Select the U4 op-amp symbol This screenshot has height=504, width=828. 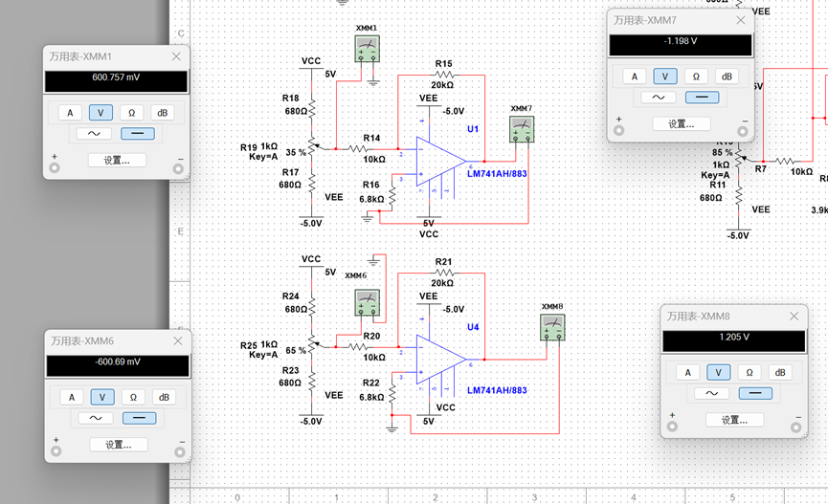pos(441,360)
